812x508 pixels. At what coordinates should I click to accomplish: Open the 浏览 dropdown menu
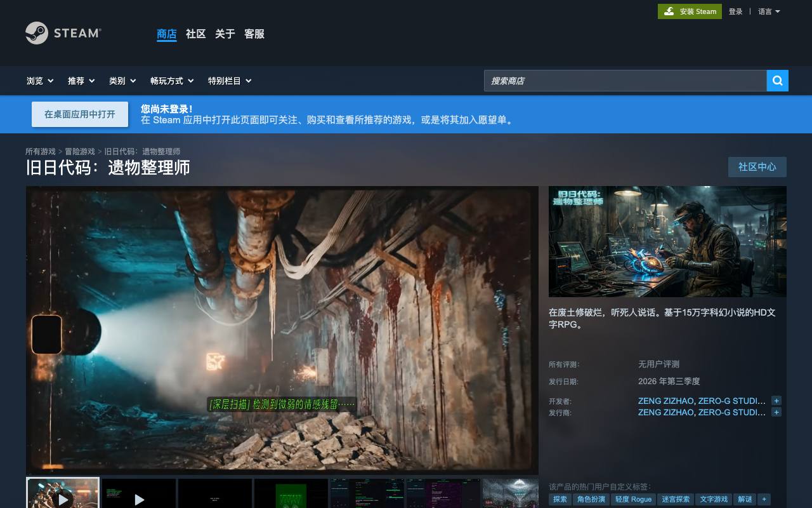pos(40,81)
